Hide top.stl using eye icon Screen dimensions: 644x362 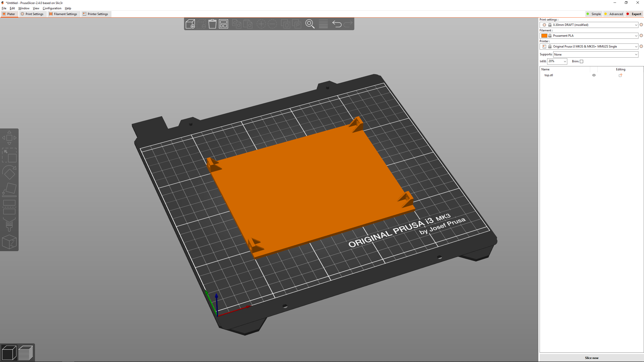pyautogui.click(x=594, y=75)
